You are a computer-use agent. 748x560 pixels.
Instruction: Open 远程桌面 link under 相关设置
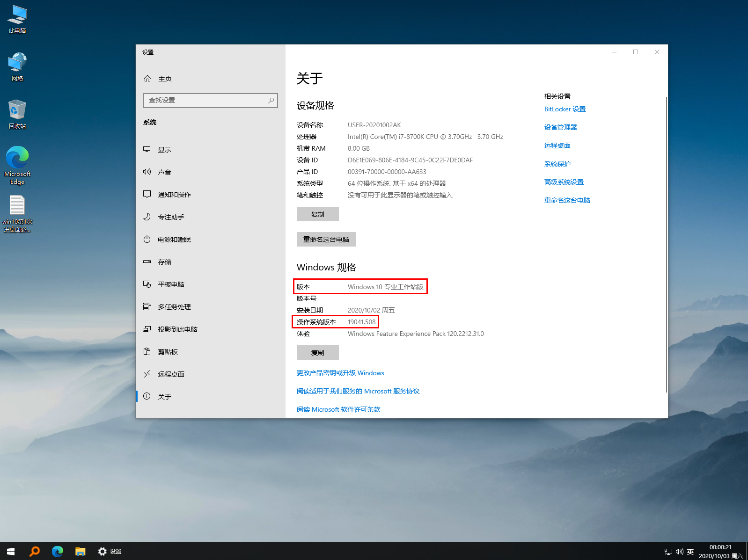tap(557, 145)
